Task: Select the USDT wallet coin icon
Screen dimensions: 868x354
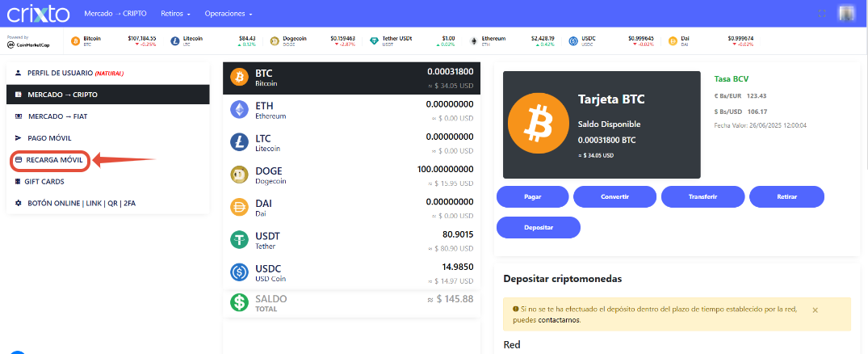Action: 240,240
